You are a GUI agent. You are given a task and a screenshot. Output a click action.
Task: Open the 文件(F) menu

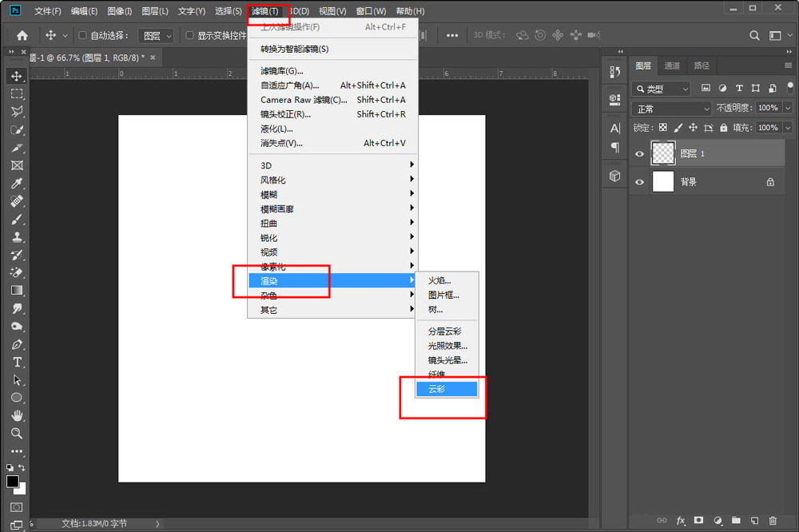click(47, 11)
